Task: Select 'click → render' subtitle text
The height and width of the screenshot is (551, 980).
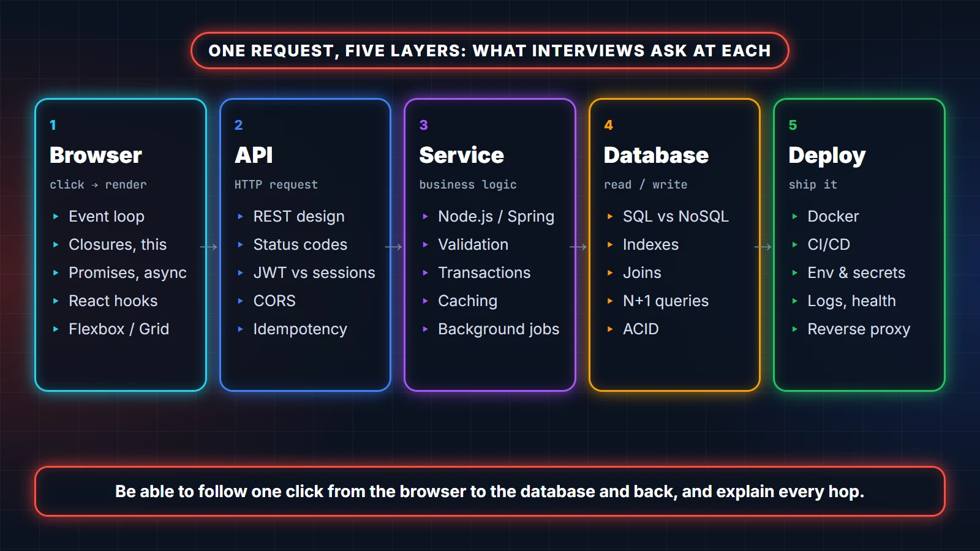Action: [98, 184]
